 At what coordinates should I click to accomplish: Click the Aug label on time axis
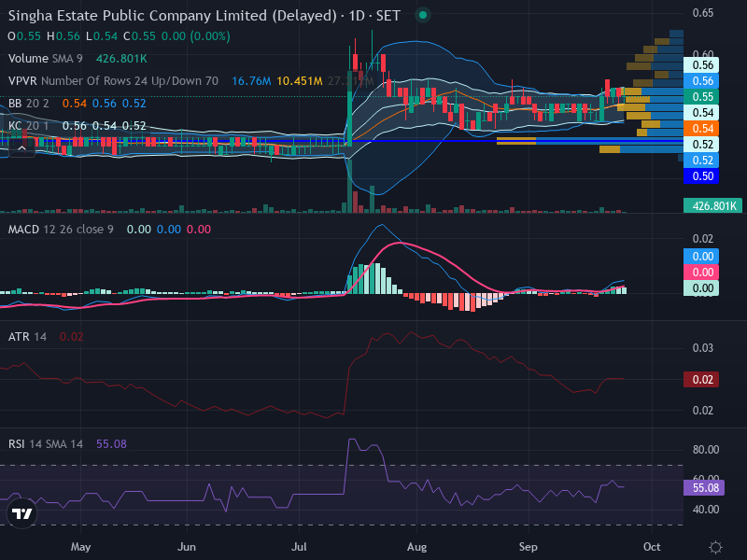pyautogui.click(x=416, y=547)
